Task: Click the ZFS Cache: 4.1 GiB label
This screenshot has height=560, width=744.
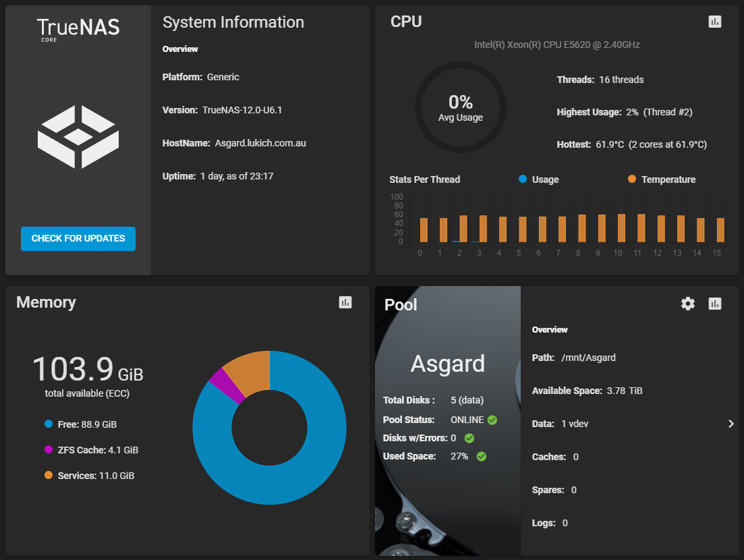Action: (98, 450)
